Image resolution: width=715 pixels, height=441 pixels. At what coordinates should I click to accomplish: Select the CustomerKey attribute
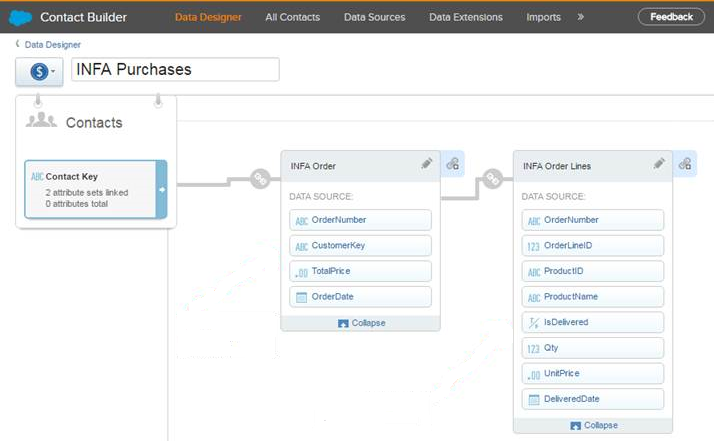(360, 246)
